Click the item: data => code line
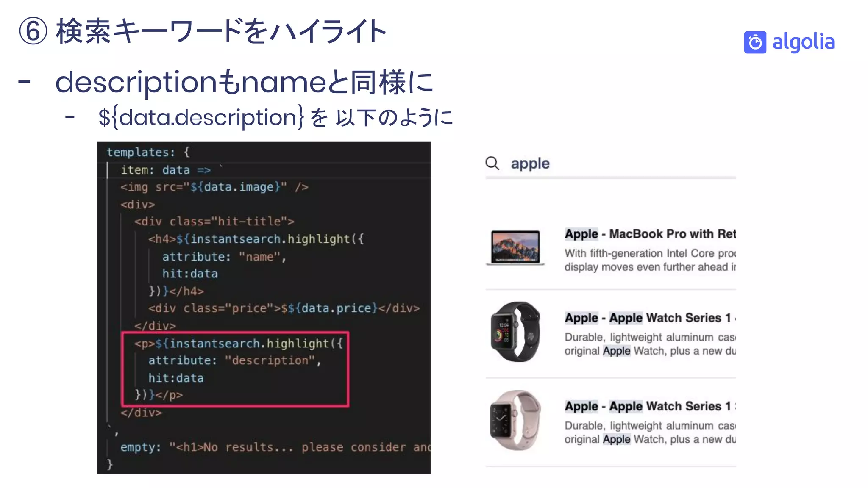Viewport: 868px width, 488px height. [x=172, y=170]
